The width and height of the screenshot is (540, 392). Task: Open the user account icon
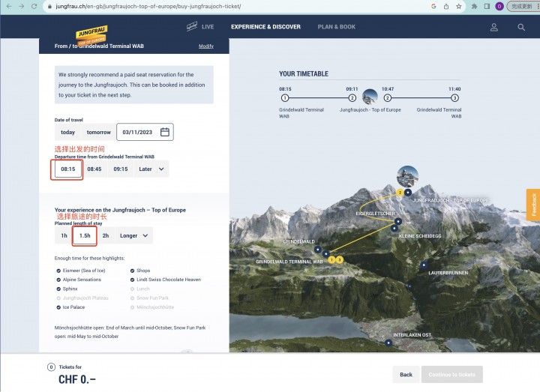493,27
